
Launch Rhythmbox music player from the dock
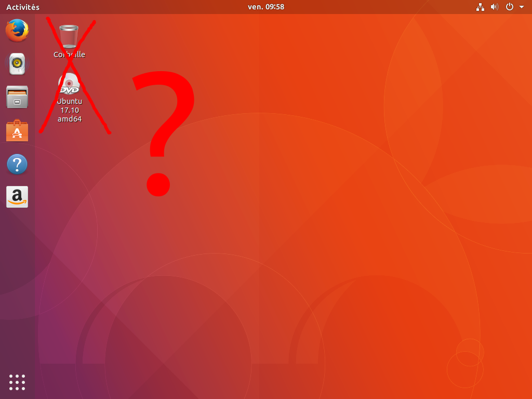[x=17, y=63]
